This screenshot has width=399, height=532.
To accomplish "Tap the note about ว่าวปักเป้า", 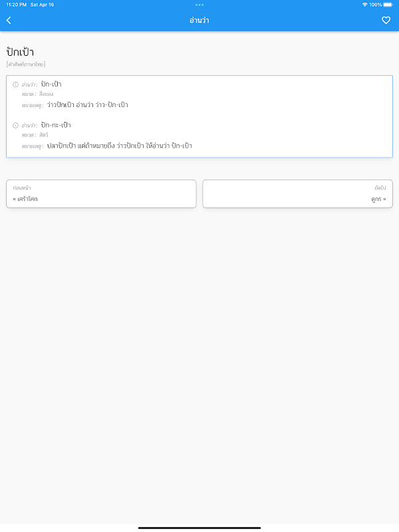I will pos(87,105).
